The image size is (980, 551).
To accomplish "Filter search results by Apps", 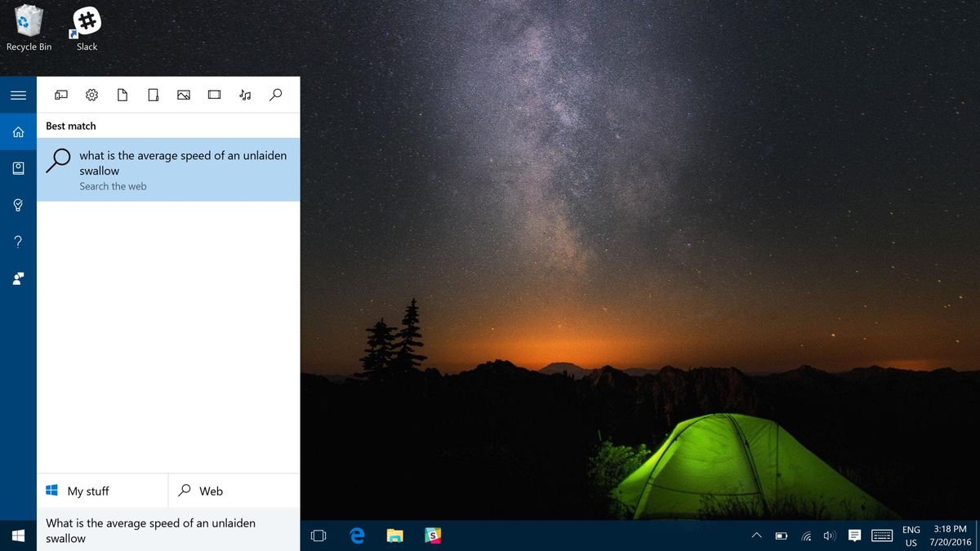I will click(61, 94).
